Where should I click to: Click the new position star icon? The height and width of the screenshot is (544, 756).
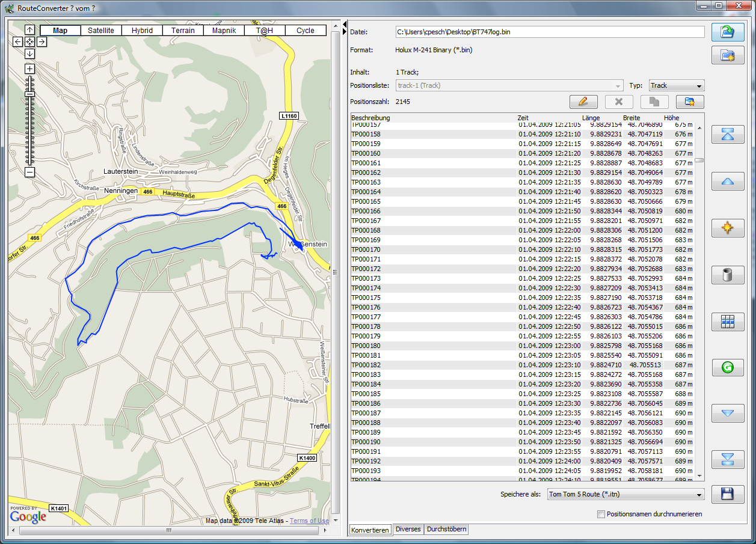[727, 228]
